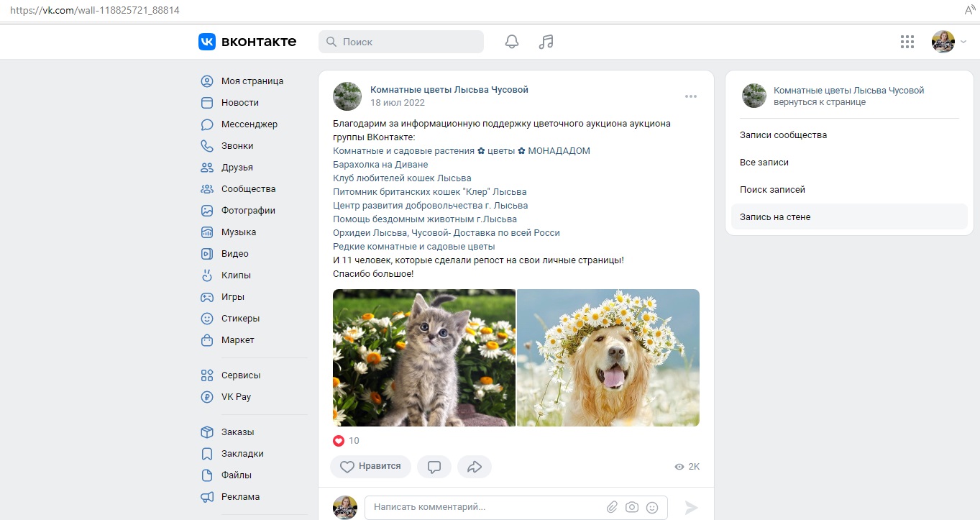Open Клипы section
This screenshot has width=980, height=520.
[236, 275]
